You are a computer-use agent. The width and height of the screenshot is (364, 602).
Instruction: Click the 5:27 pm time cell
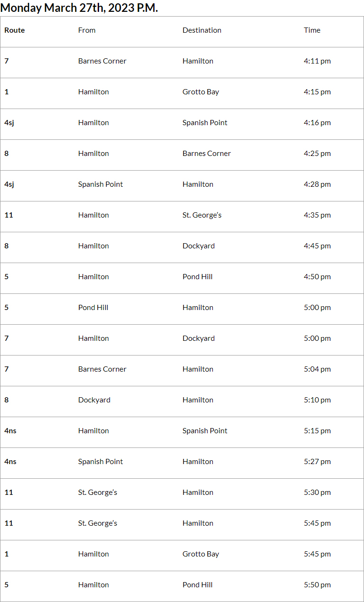coord(317,462)
